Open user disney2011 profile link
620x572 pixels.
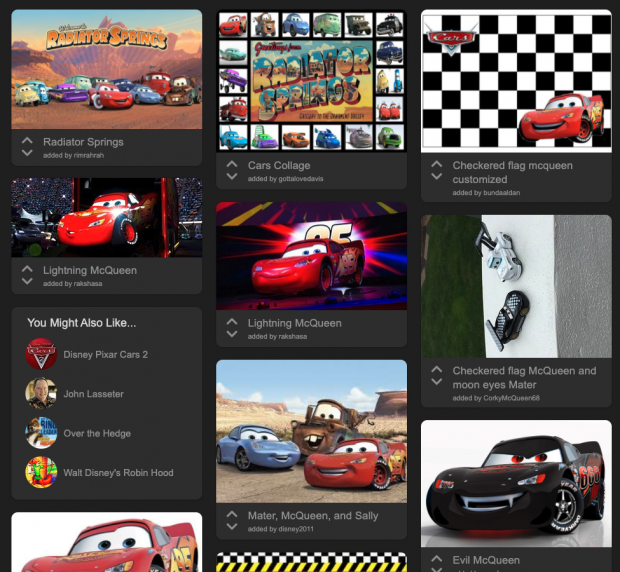click(296, 529)
